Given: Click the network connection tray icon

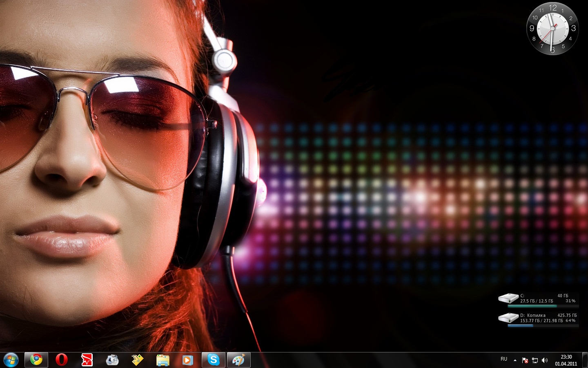Looking at the screenshot, I should 535,360.
